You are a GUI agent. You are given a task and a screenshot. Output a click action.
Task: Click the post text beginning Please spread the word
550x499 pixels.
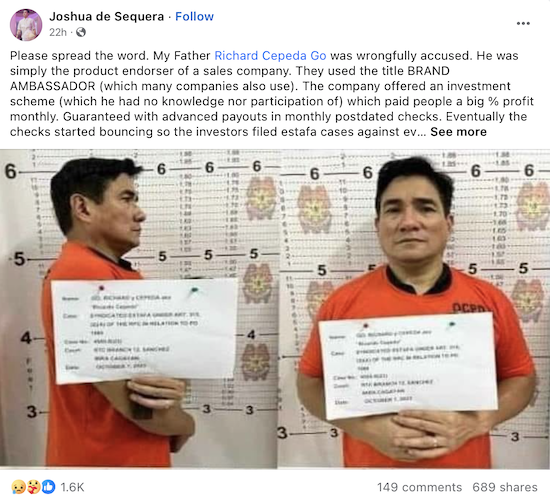coord(272,94)
